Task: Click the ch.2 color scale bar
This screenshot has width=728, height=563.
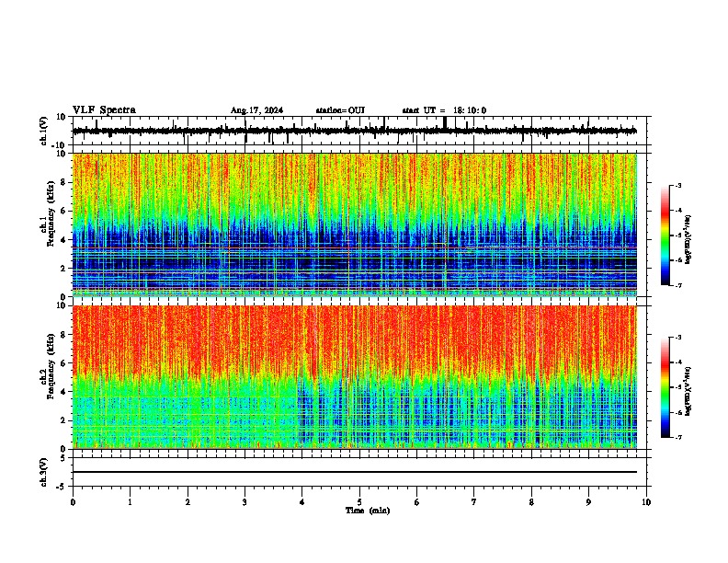Action: coord(665,387)
